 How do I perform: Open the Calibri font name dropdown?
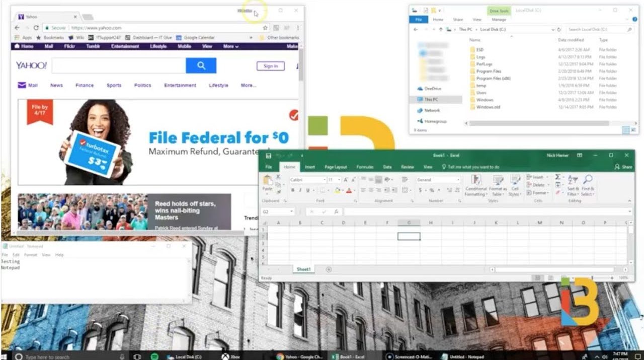click(x=324, y=180)
